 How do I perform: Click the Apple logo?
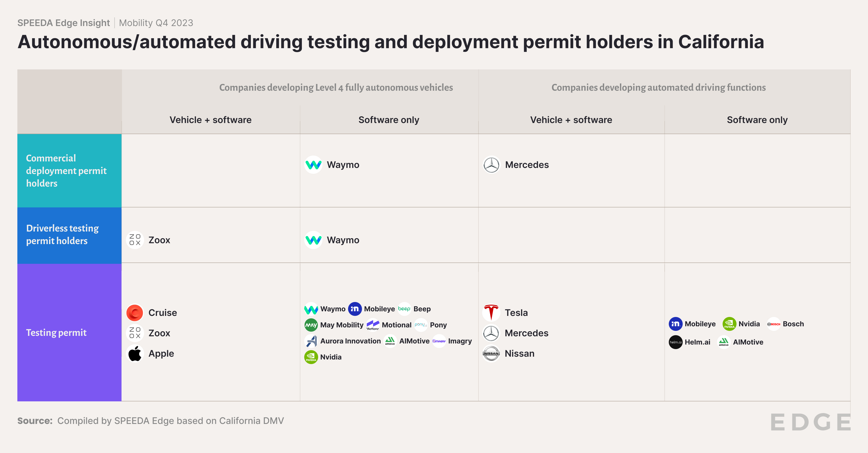coord(135,353)
